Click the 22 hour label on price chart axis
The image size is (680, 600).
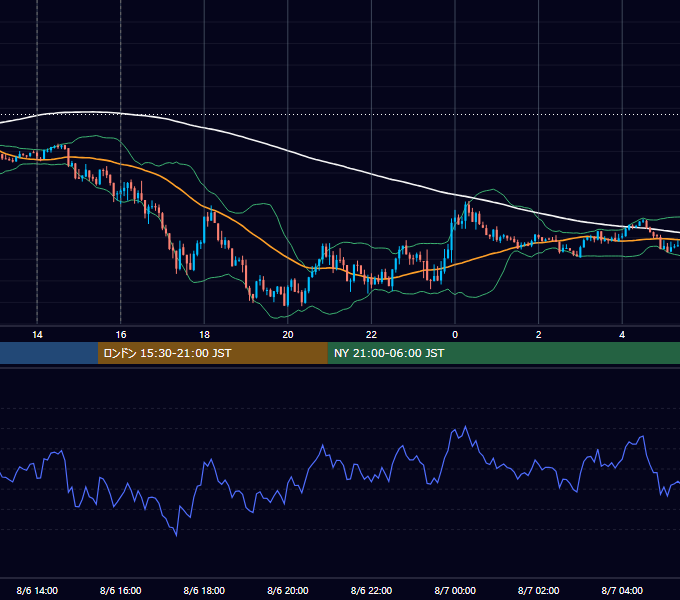click(371, 335)
